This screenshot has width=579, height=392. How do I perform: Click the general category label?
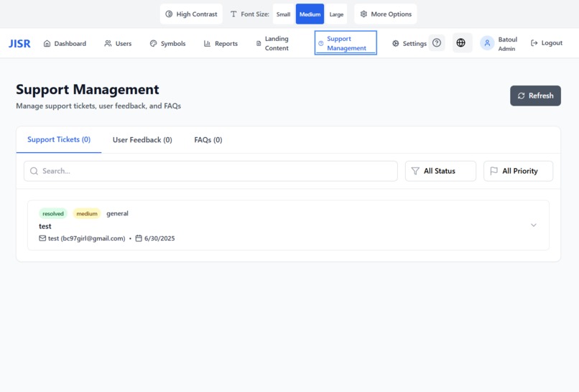point(117,213)
